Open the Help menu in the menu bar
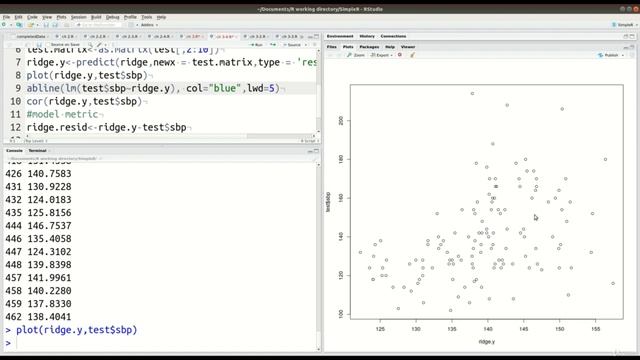Image resolution: width=640 pixels, height=360 pixels. coord(161,17)
